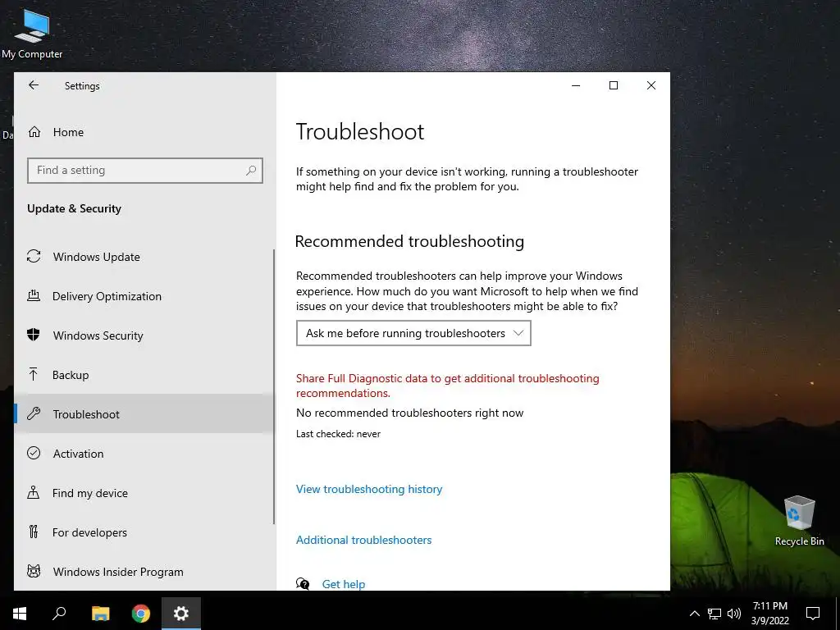Click the Windows Security shield icon
Screen dimensions: 840x630
point(33,335)
